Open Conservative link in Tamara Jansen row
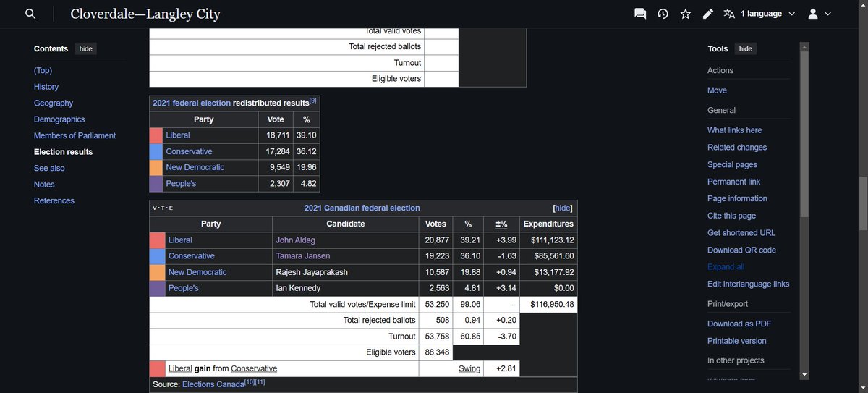Screen dimensions: 868x393 tap(191, 256)
